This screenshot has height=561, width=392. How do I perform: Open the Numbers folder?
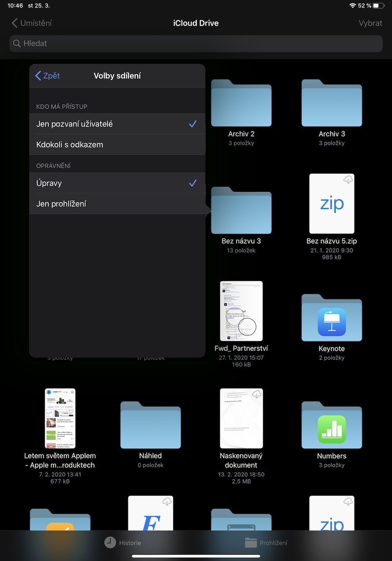pos(332,425)
